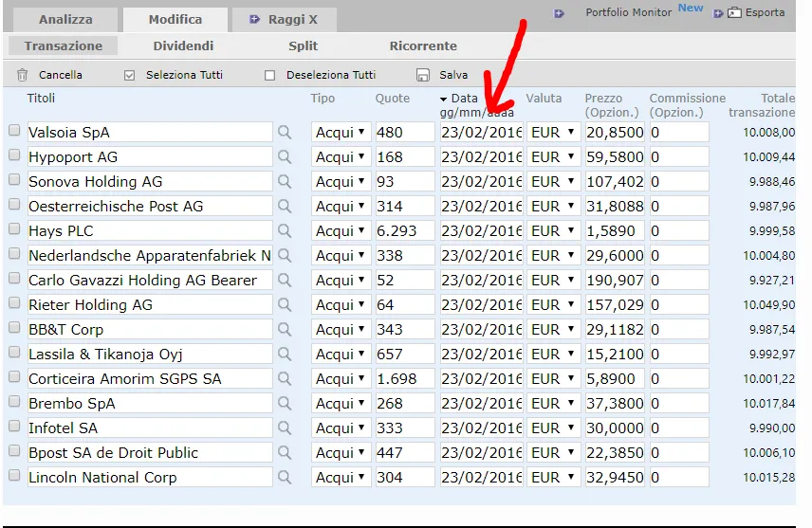
Task: Tick the checkbox for Hypoport AG row
Action: coord(14,156)
